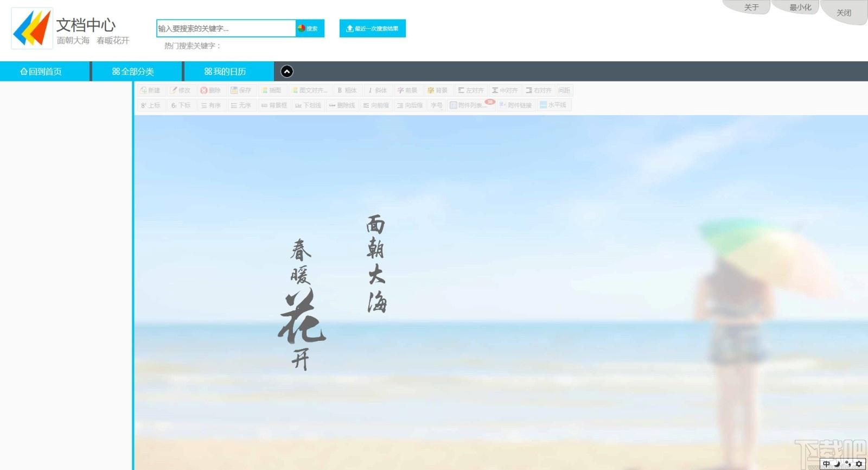Apply 中对齐 center alignment
Viewport: 868px width, 470px height.
coord(505,90)
